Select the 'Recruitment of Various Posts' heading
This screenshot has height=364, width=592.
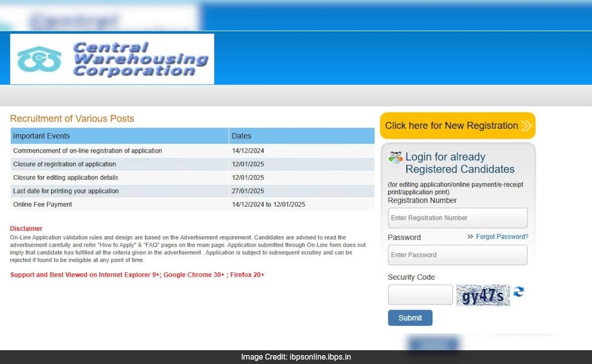72,118
